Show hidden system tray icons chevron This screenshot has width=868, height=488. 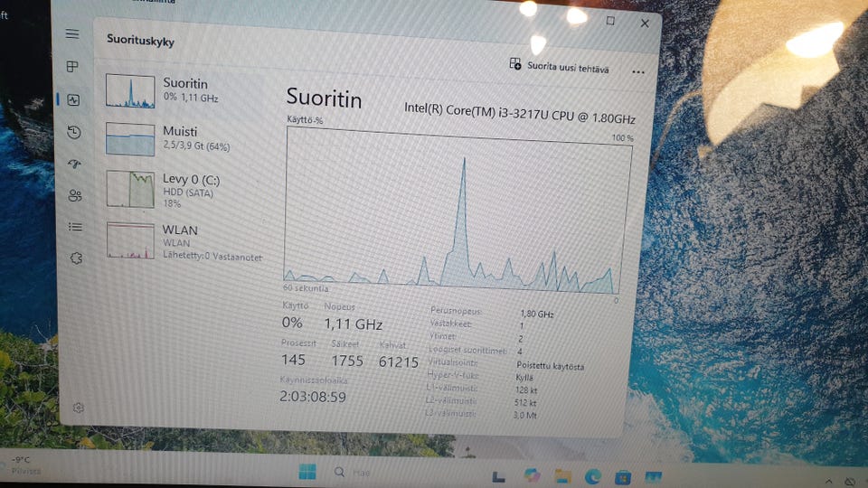[x=829, y=482]
